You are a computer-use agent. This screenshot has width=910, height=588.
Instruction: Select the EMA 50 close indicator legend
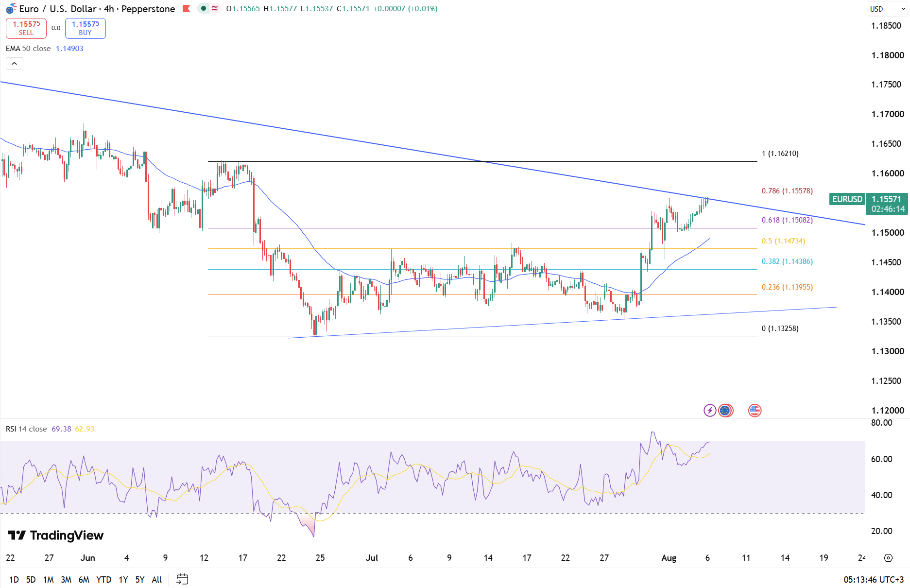coord(28,49)
